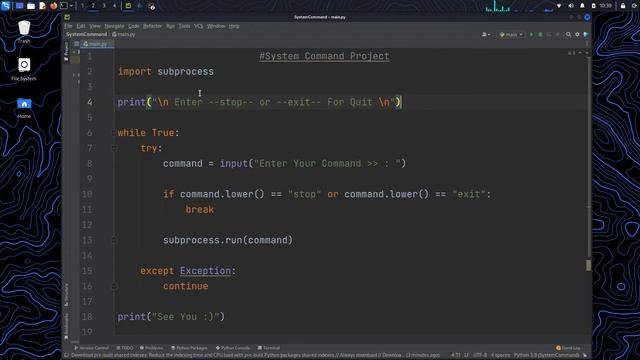Click the inspections warning widget in editor corner
640x360 pixels.
pyautogui.click(x=572, y=53)
